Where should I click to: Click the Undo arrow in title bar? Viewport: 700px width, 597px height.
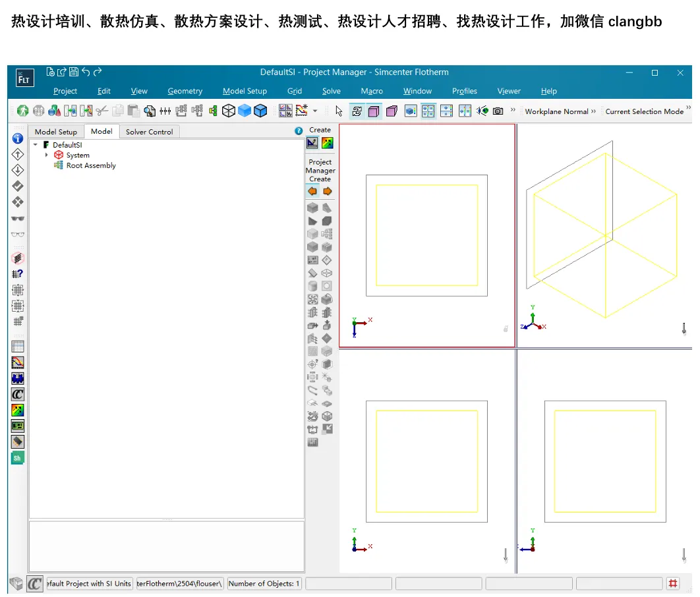pos(86,71)
